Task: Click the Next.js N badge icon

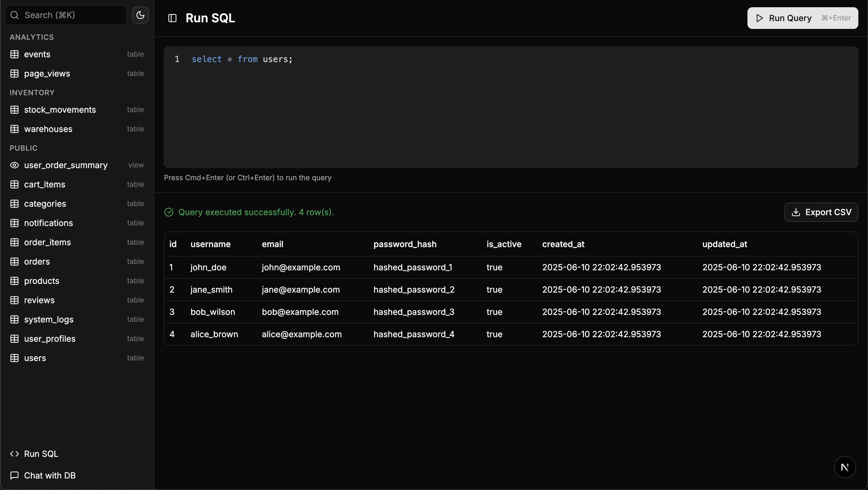Action: point(845,467)
